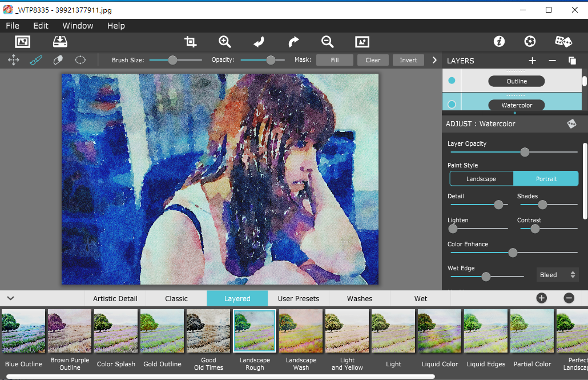The image size is (588, 380).
Task: Add a new layer with plus icon
Action: click(x=532, y=61)
